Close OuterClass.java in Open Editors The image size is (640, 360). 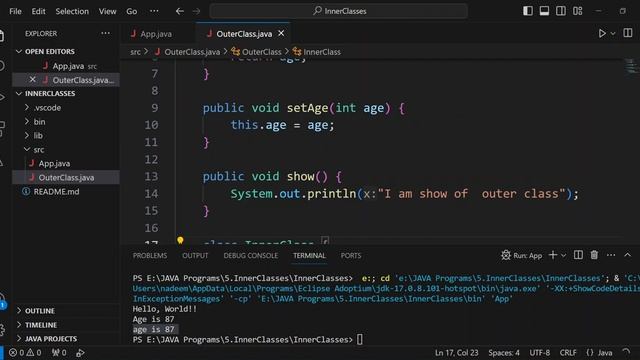pyautogui.click(x=33, y=80)
